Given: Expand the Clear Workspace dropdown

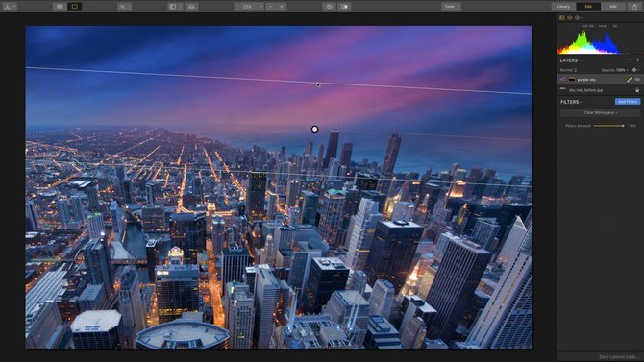Looking at the screenshot, I should (x=600, y=112).
